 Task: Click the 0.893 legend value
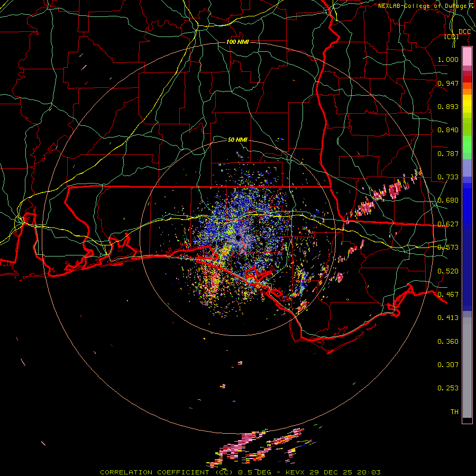pyautogui.click(x=448, y=106)
